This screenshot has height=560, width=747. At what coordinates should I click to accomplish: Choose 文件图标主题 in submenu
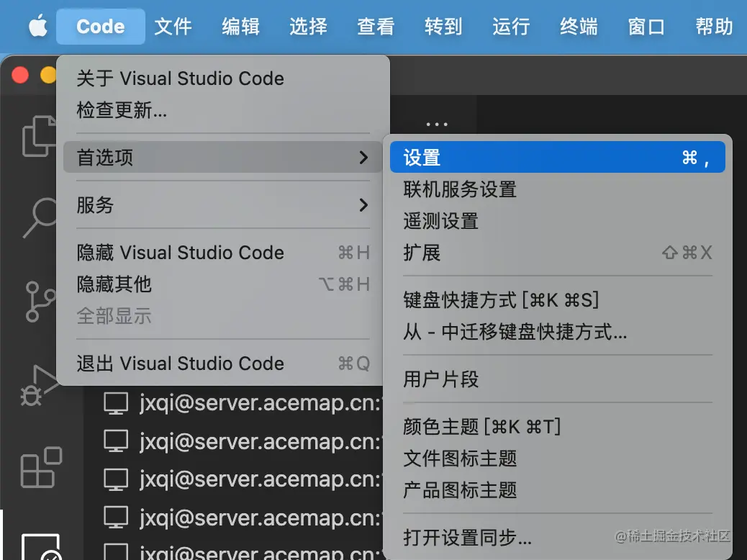(x=558, y=459)
